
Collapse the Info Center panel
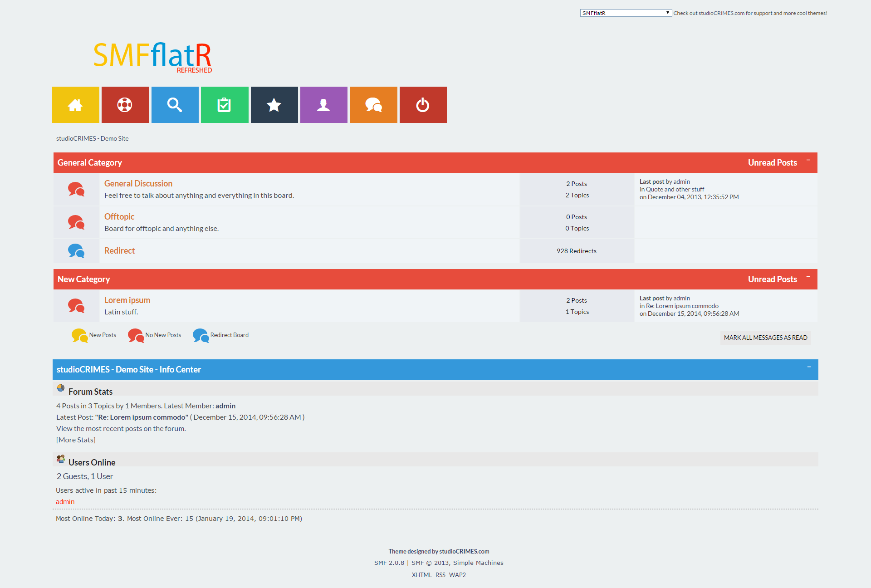coord(808,367)
